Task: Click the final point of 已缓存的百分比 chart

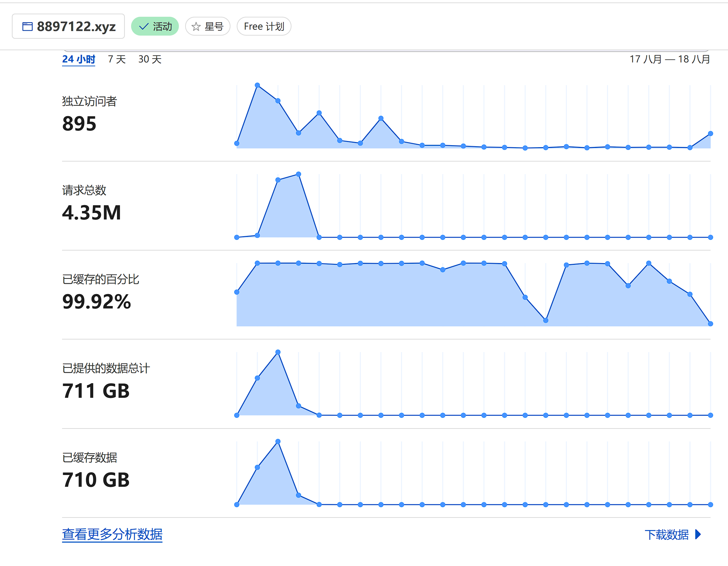Action: click(711, 324)
